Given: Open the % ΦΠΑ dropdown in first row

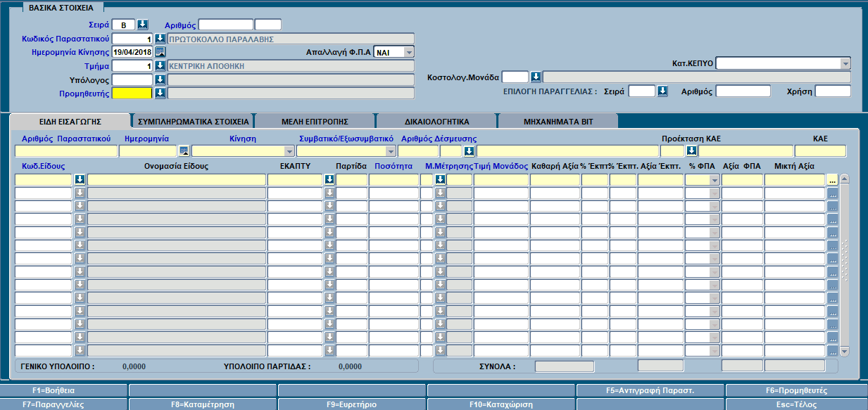Looking at the screenshot, I should 715,179.
